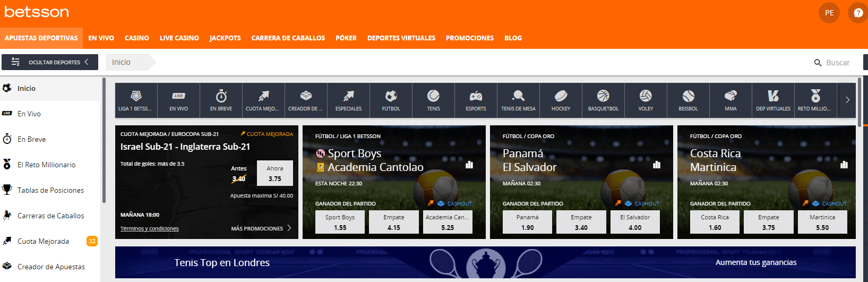Bet on Panamá at 1.90

[x=527, y=222]
